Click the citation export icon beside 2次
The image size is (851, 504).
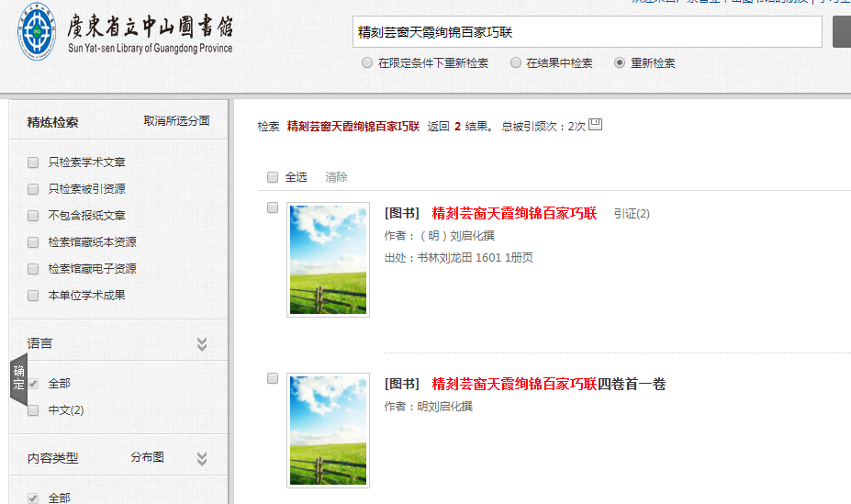click(x=595, y=125)
